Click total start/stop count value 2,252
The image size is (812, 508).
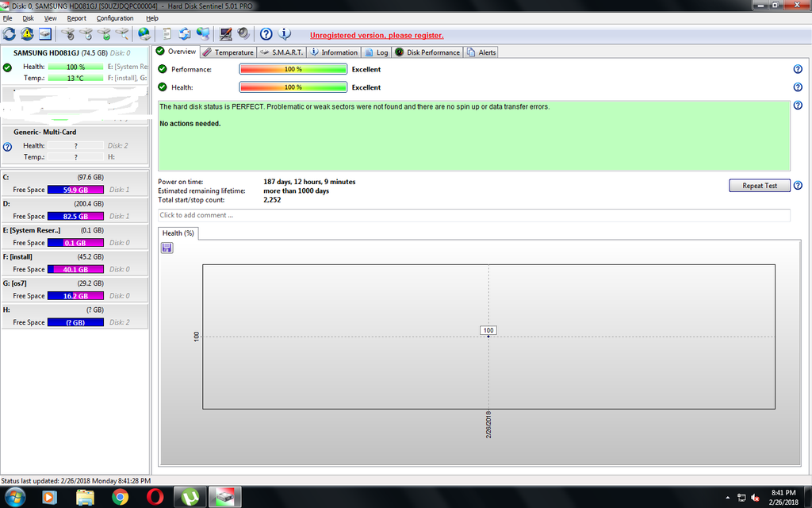pyautogui.click(x=272, y=199)
